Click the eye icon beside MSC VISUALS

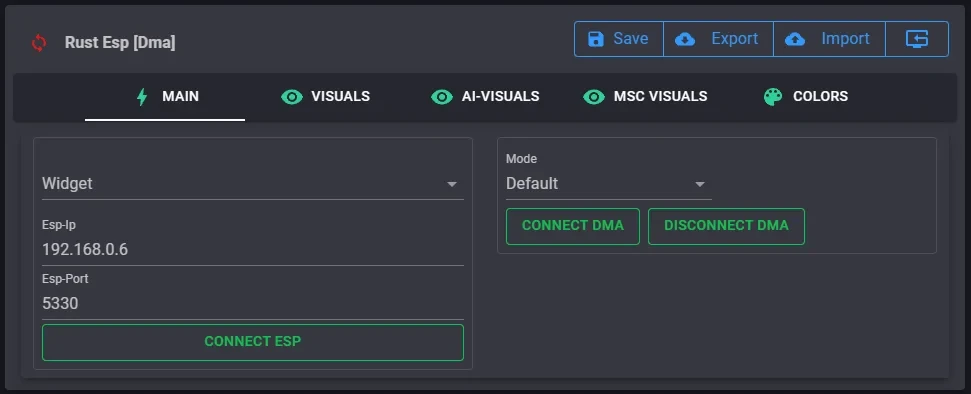[594, 97]
